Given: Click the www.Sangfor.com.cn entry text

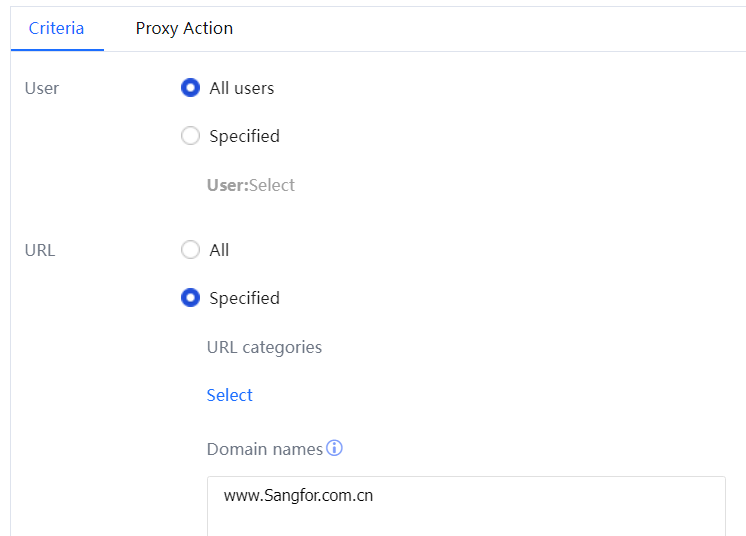Looking at the screenshot, I should click(298, 495).
